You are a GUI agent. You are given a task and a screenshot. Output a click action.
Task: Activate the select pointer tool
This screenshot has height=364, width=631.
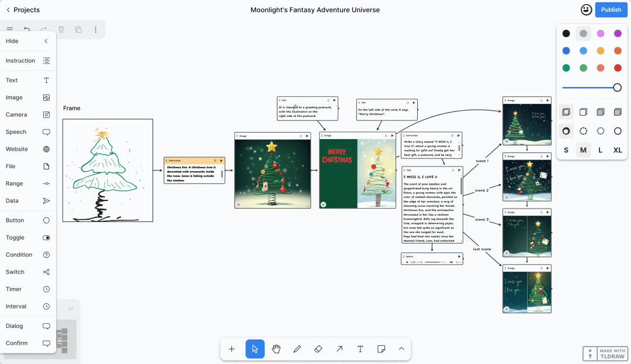(x=255, y=349)
